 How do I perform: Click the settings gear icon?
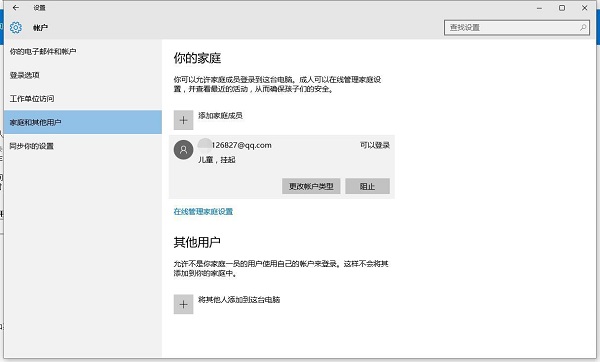16,28
